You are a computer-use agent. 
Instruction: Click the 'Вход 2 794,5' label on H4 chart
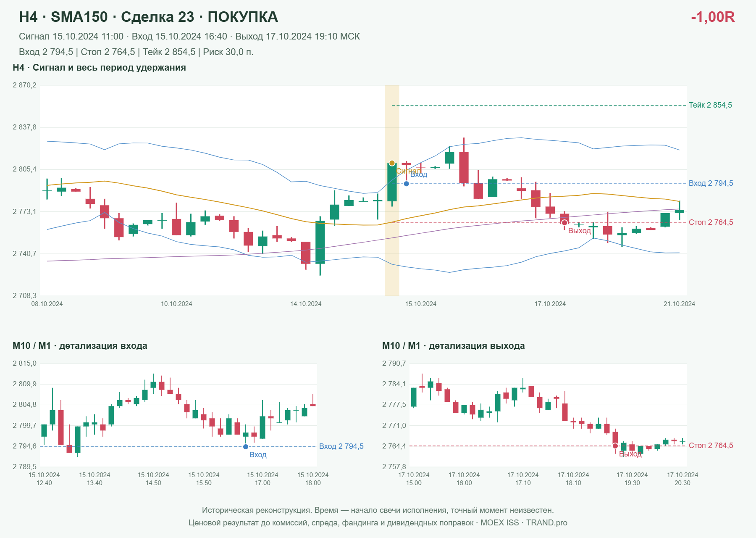coord(711,183)
